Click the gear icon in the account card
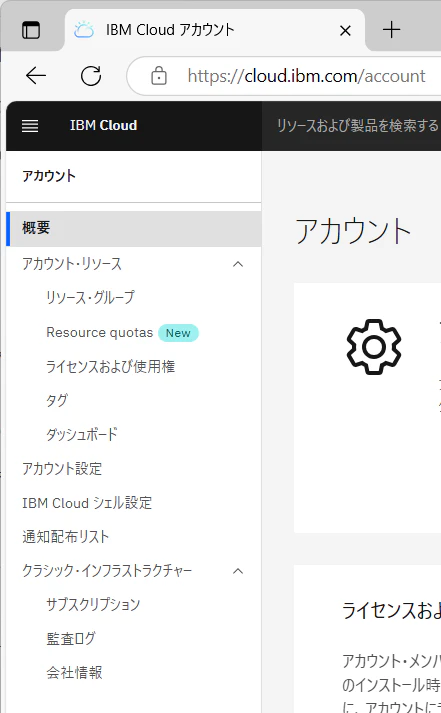Screen dimensions: 441x713 (x=374, y=347)
